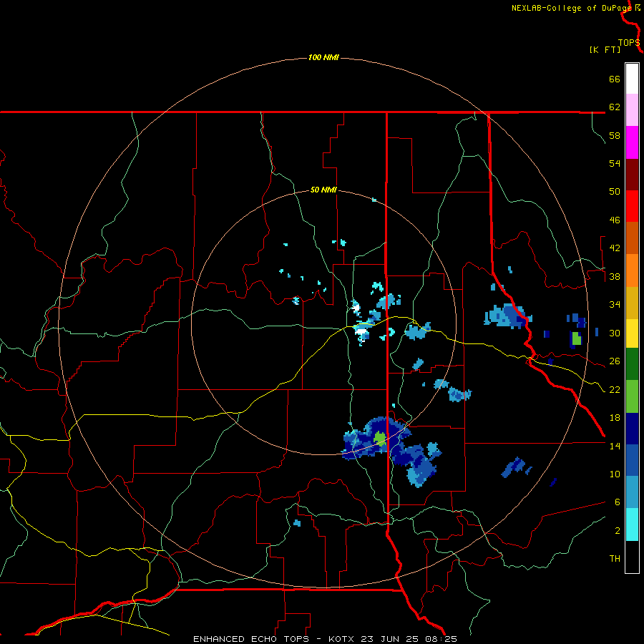The height and width of the screenshot is (644, 644).
Task: Click the green echo core on the 50 NMI ring
Action: (x=379, y=439)
